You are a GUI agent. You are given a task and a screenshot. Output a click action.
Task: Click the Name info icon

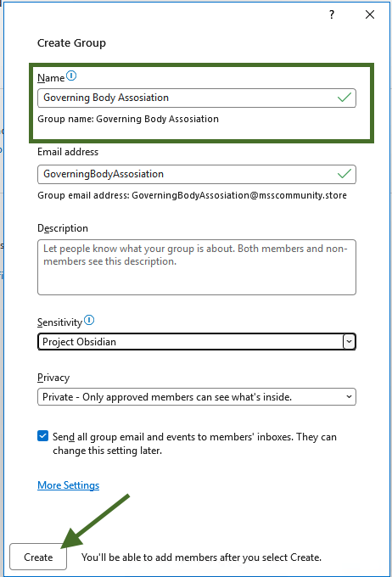tap(71, 76)
